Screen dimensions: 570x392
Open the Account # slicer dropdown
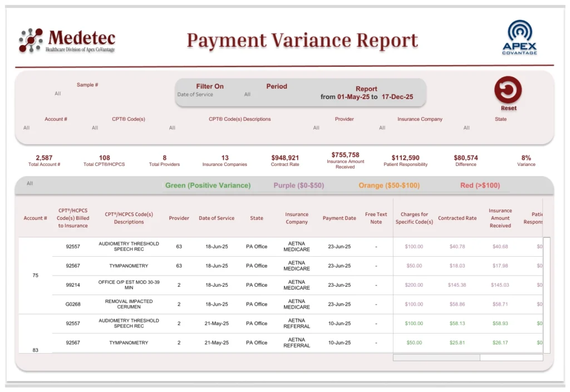26,128
